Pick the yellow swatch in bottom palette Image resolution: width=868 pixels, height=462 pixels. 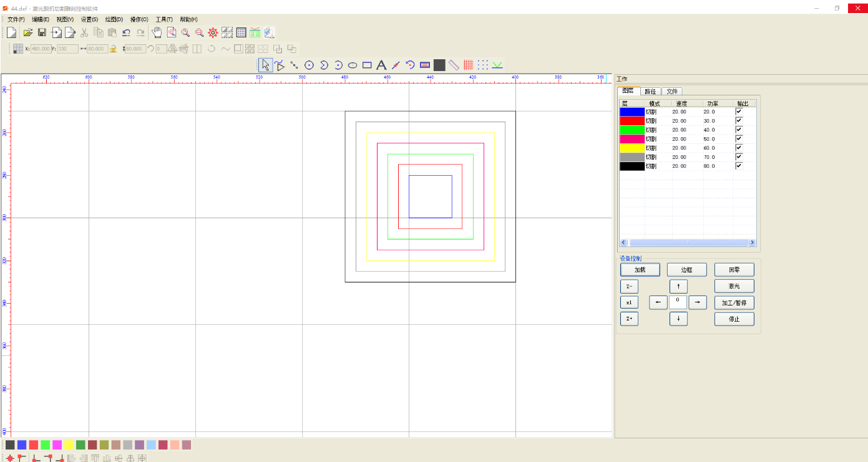[69, 445]
